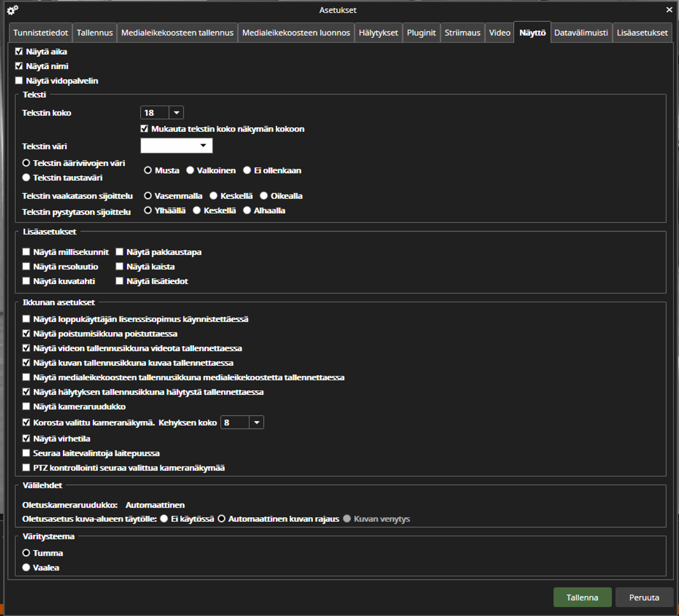This screenshot has width=679, height=616.
Task: Toggle Näytä millisekunnit on
Action: 26,251
